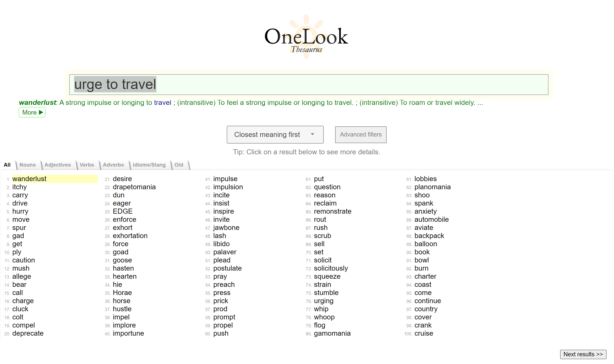Click the Idioms/Slang filter tab icon

click(149, 165)
